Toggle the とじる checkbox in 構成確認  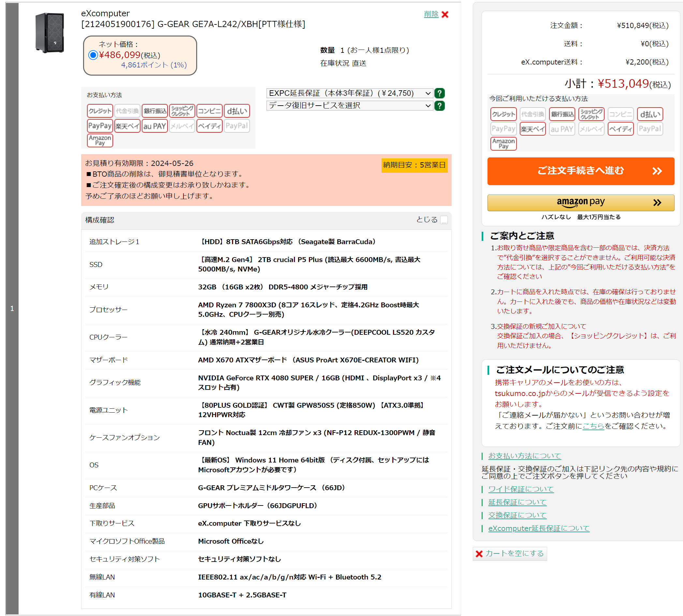tap(444, 220)
